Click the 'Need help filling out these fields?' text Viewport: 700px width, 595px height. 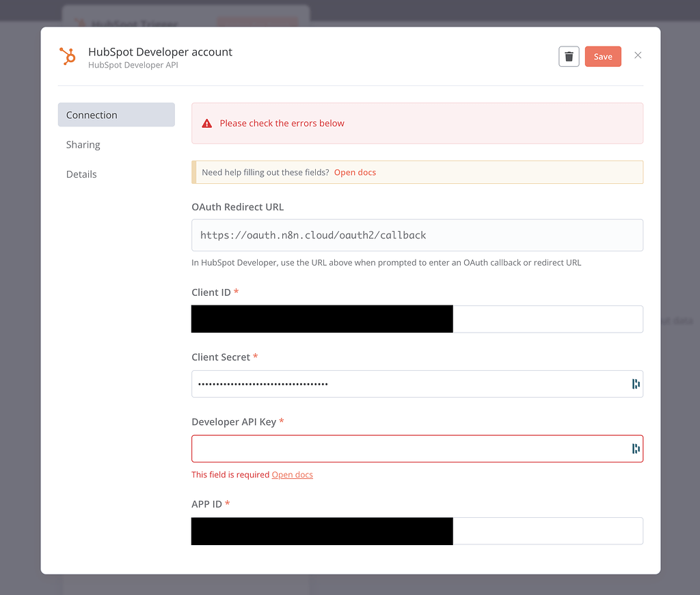tap(265, 172)
